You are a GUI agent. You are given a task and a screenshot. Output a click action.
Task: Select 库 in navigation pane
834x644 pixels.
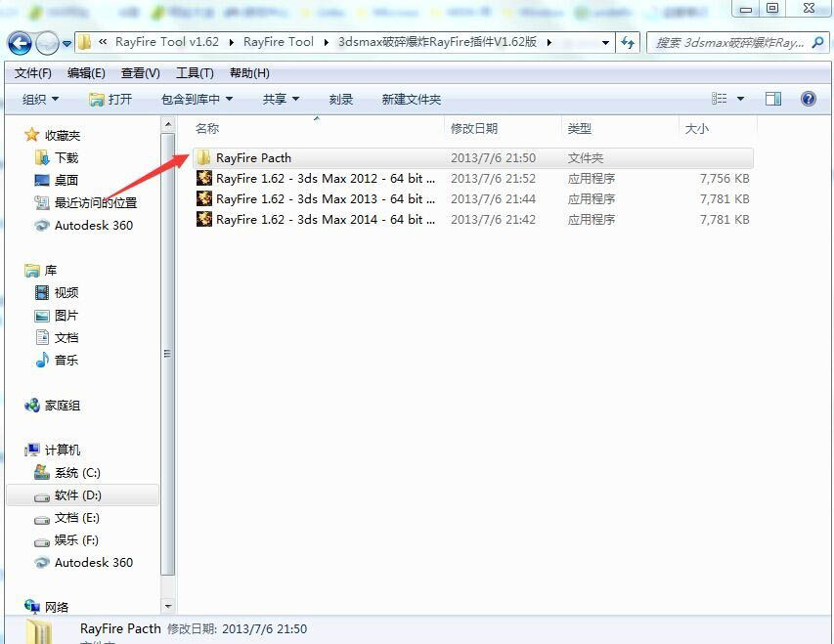pos(51,270)
